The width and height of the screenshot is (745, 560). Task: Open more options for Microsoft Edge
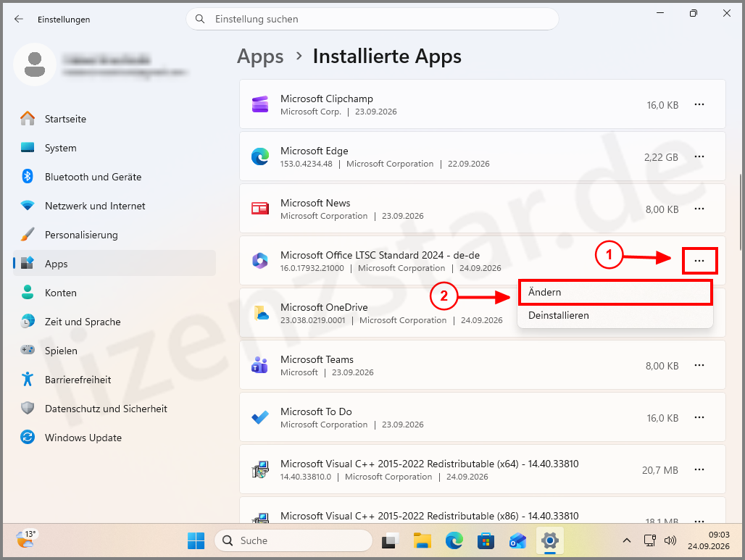pos(699,156)
